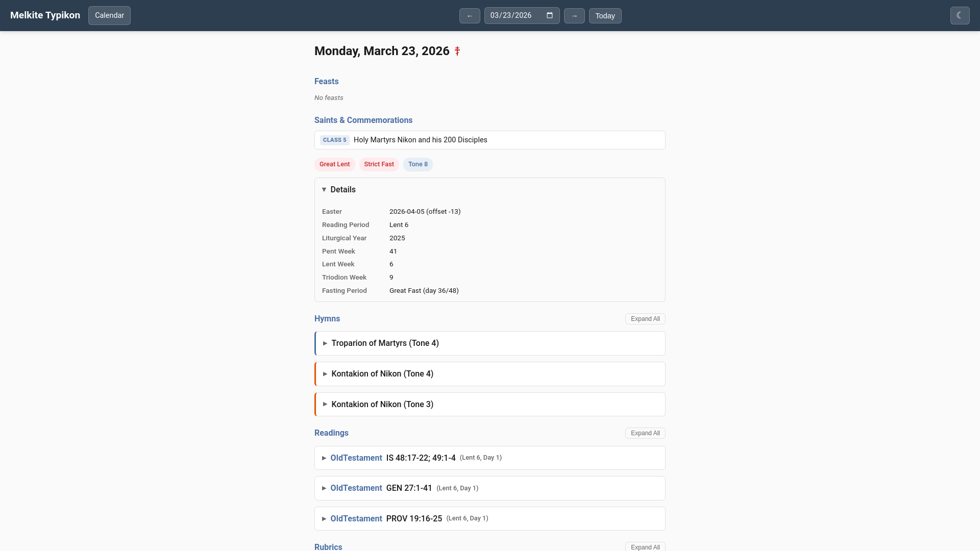Expand Kontakion of Nikon (Tone 4)

pyautogui.click(x=490, y=374)
